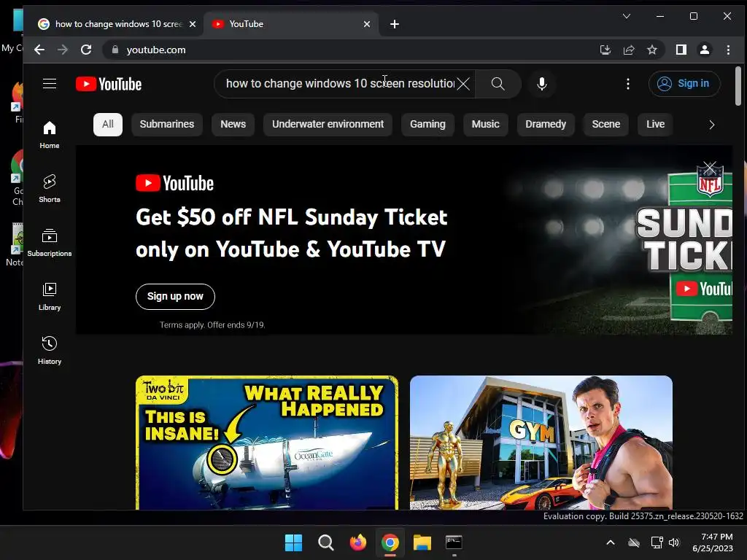Filter by the Music chip
Screen dimensions: 747x560
(x=485, y=124)
